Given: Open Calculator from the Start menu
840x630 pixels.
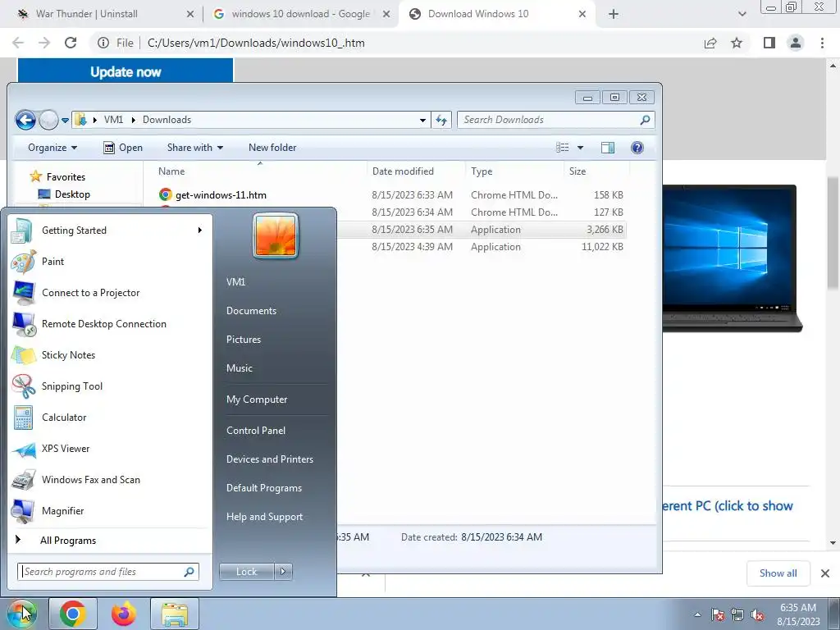Looking at the screenshot, I should click(64, 418).
